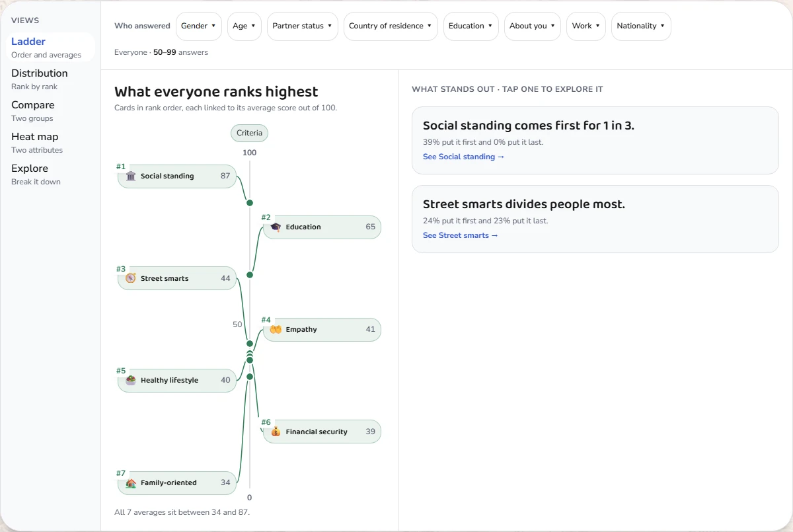Expand the About you filter
Viewport: 793px width, 532px height.
point(533,26)
